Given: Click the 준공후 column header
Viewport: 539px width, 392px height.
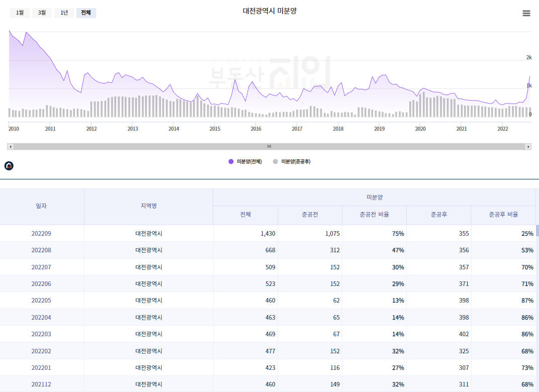Looking at the screenshot, I should tap(439, 215).
